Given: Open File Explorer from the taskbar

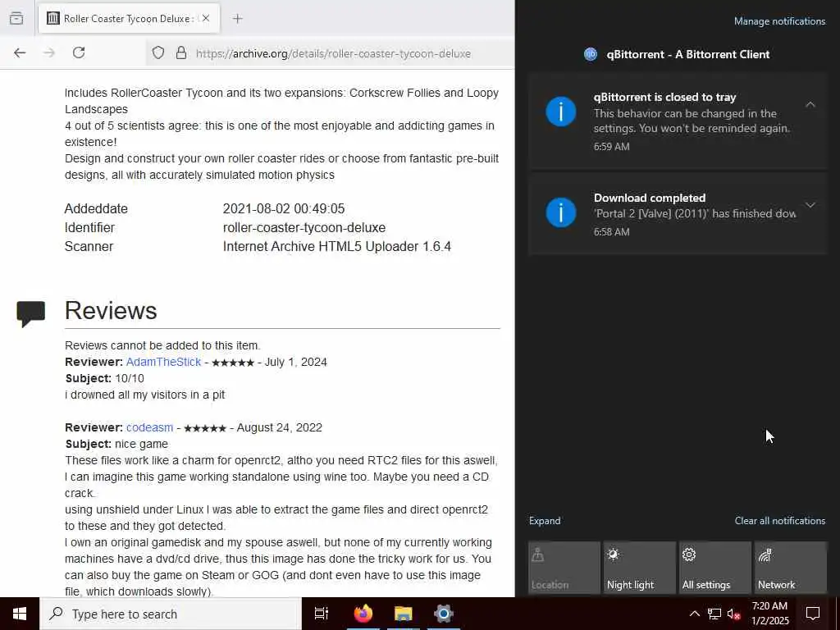Looking at the screenshot, I should (x=404, y=614).
